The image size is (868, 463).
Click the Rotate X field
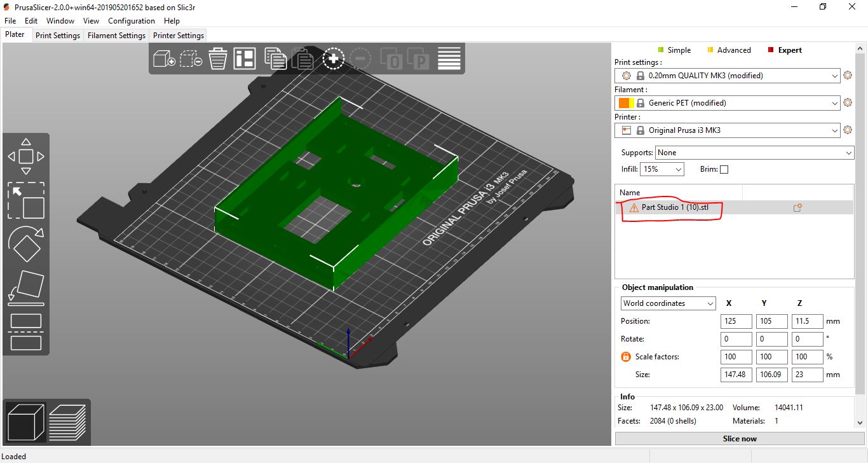[736, 339]
